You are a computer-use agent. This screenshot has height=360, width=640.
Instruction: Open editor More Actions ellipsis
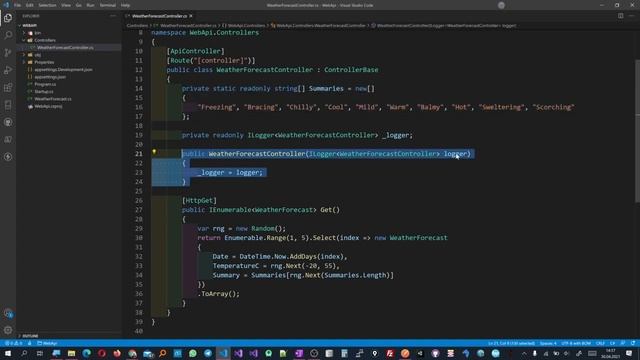tap(631, 16)
